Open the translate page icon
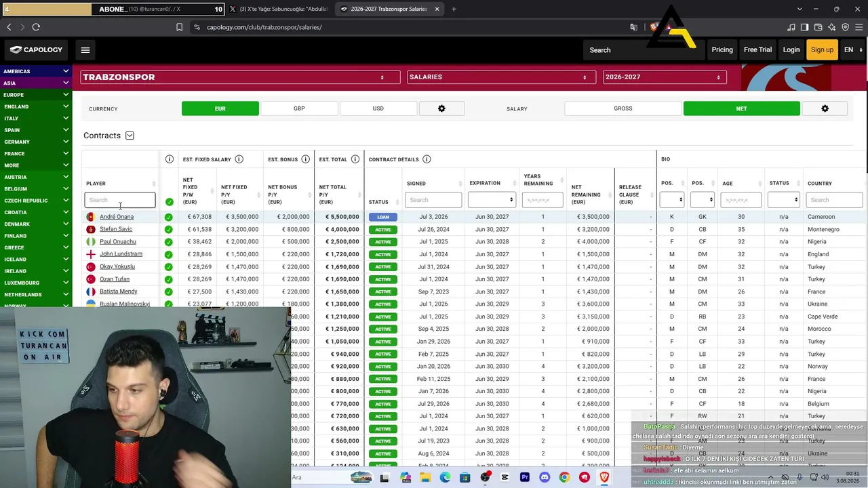Viewport: 868px width, 488px height. tap(633, 27)
